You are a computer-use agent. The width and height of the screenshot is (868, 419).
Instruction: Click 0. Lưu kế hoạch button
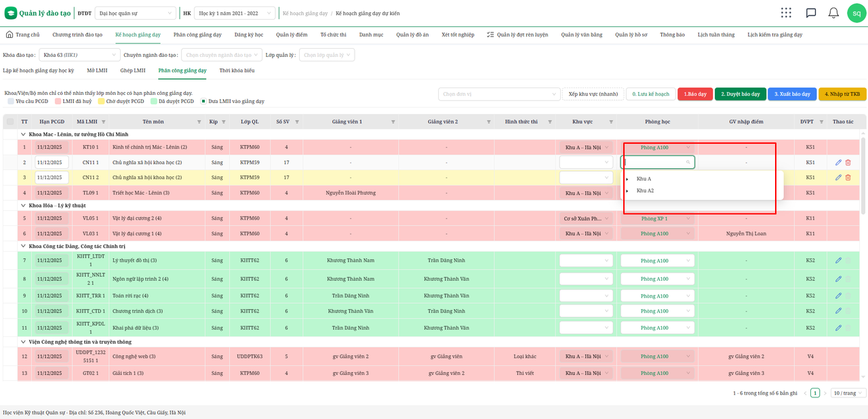650,94
